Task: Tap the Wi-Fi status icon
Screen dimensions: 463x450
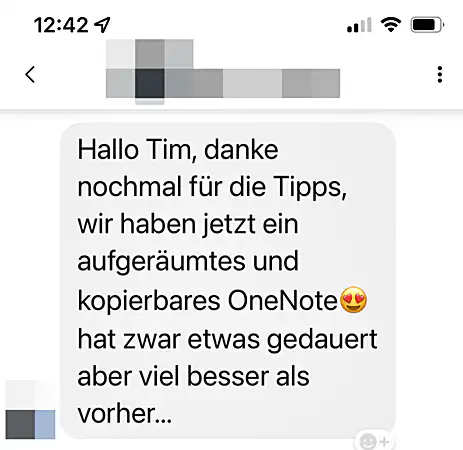Action: pos(391,25)
